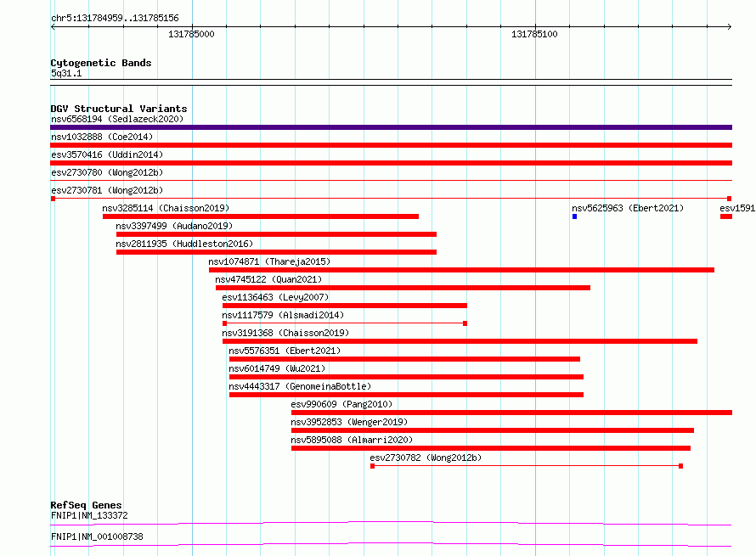
Task: Click the right endpoint square of nsv1117579
Action: [465, 323]
